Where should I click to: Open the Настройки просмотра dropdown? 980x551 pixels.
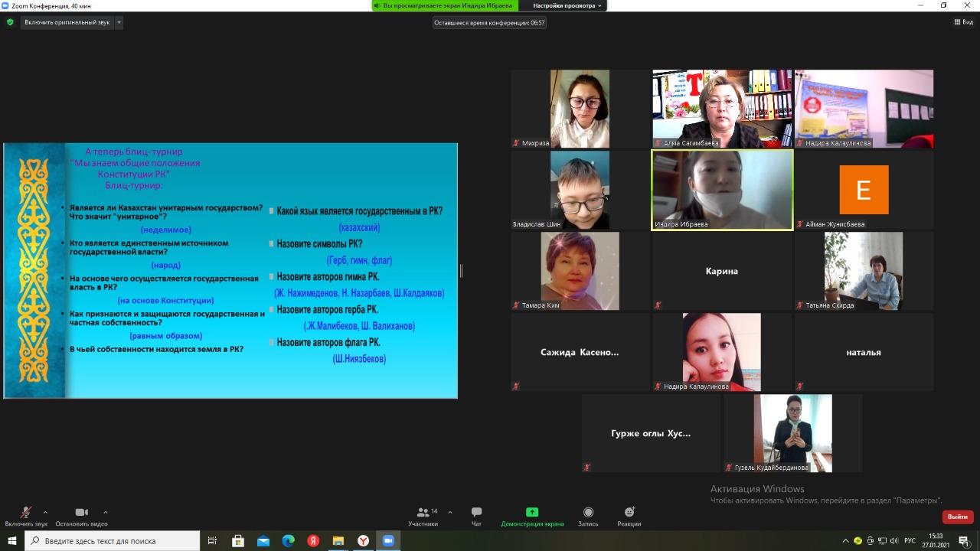(567, 5)
